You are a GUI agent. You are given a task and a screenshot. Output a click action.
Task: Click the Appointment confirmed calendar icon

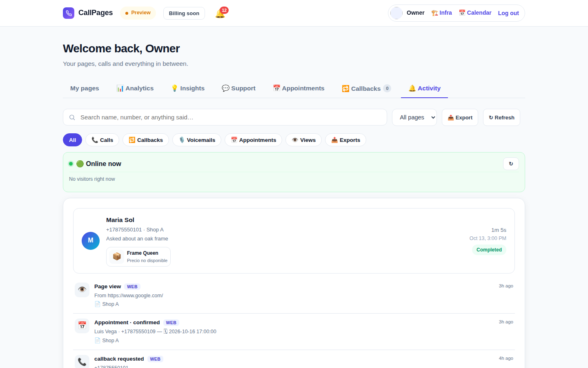[82, 325]
